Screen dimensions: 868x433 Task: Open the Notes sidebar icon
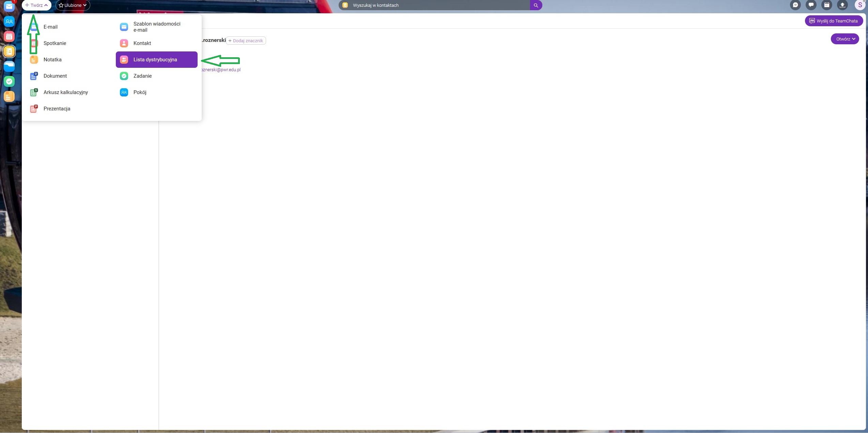9,96
